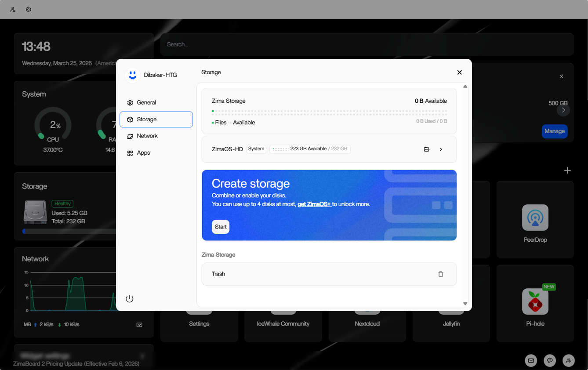Open the Settings app tile on dashboard
This screenshot has width=588, height=370.
click(199, 324)
